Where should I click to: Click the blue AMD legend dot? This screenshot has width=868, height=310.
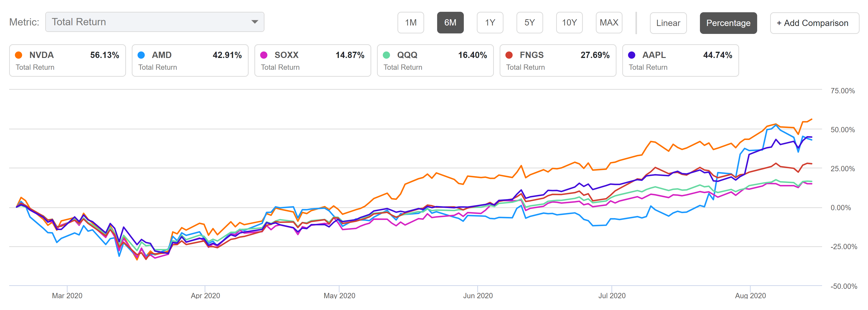coord(141,55)
